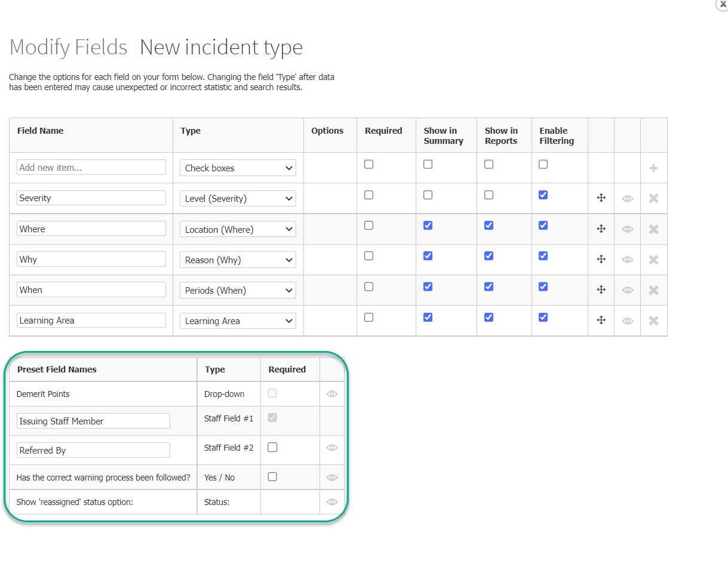
Task: Click the plus icon to add new field
Action: coord(653,167)
